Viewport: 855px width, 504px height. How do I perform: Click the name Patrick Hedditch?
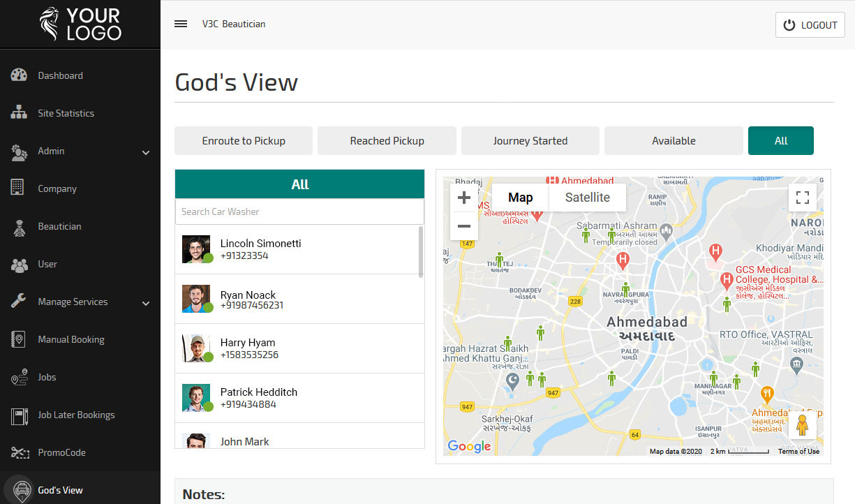click(x=259, y=392)
